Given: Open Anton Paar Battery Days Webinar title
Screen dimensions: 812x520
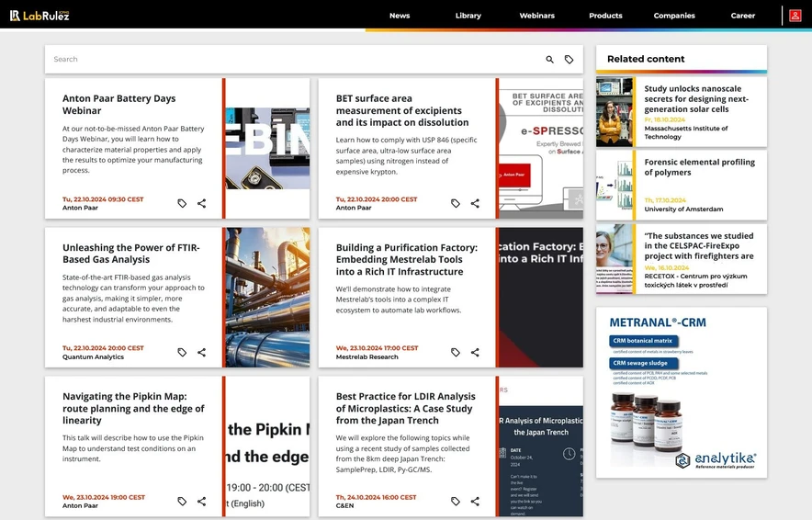Looking at the screenshot, I should tap(119, 104).
